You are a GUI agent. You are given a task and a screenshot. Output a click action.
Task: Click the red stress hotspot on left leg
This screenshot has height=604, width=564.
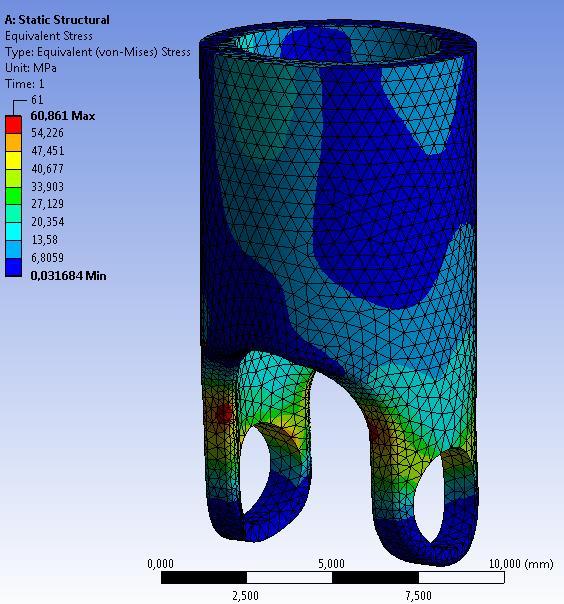(x=223, y=413)
